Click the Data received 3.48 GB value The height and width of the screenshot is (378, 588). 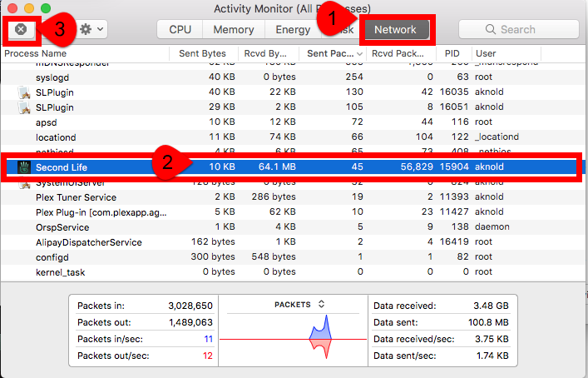tap(491, 306)
